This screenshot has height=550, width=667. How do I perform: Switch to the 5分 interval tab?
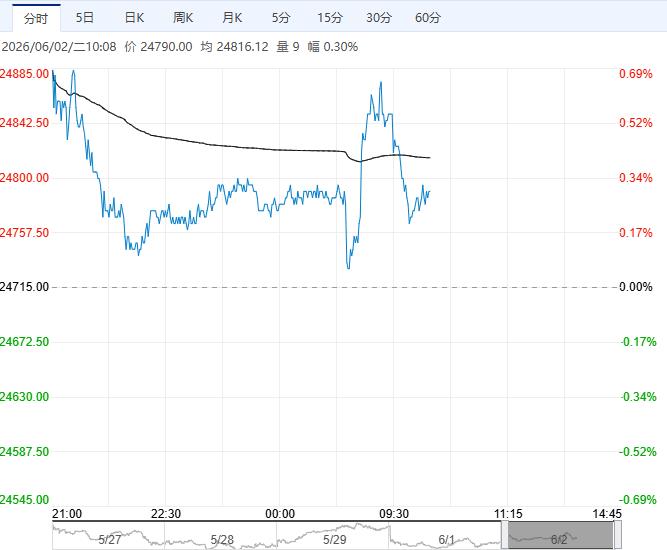point(281,18)
